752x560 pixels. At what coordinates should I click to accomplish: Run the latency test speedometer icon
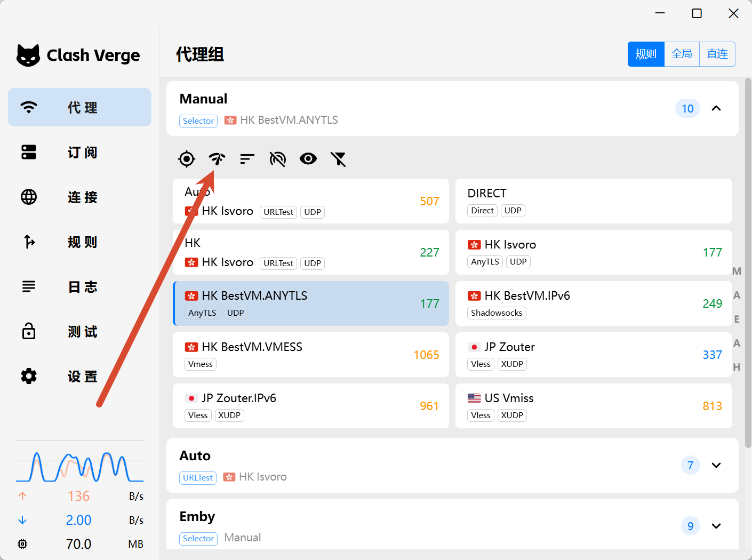[x=217, y=158]
